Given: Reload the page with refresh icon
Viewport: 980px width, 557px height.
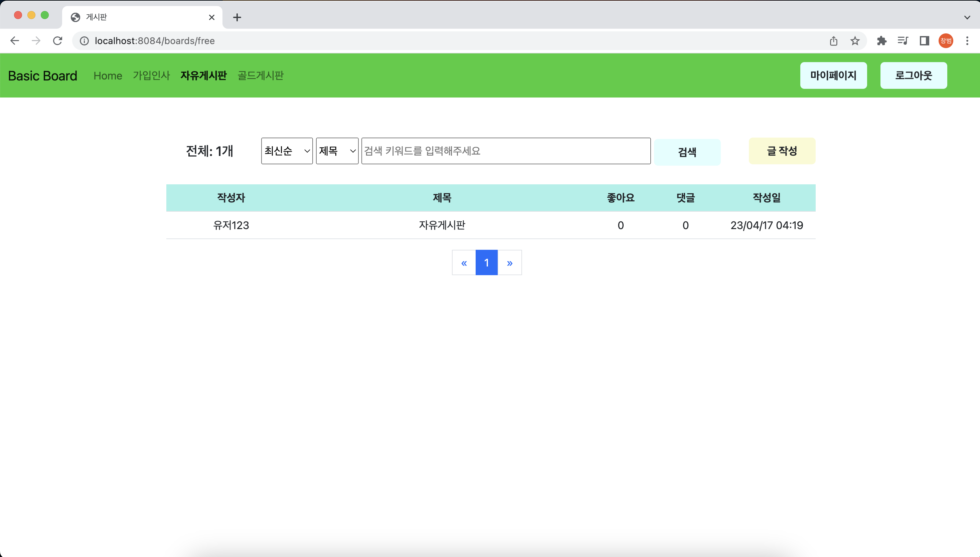Looking at the screenshot, I should [57, 40].
